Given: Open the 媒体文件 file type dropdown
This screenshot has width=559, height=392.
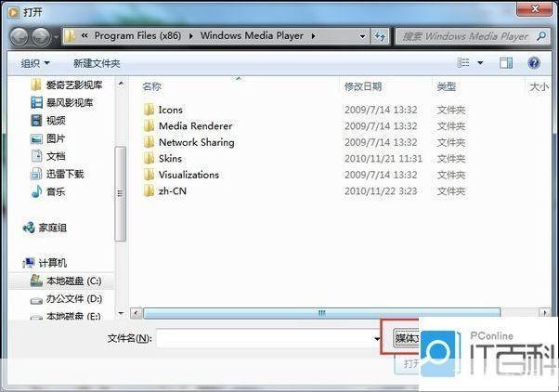Looking at the screenshot, I should (407, 338).
